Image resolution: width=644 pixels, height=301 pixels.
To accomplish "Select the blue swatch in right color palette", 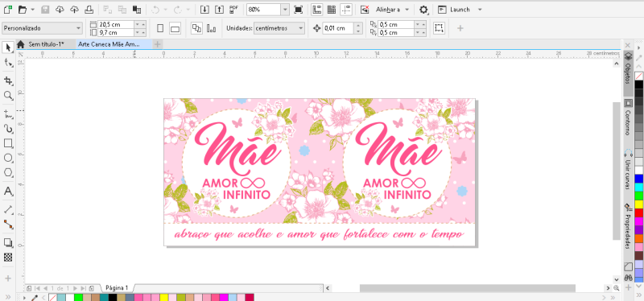I will tap(638, 179).
